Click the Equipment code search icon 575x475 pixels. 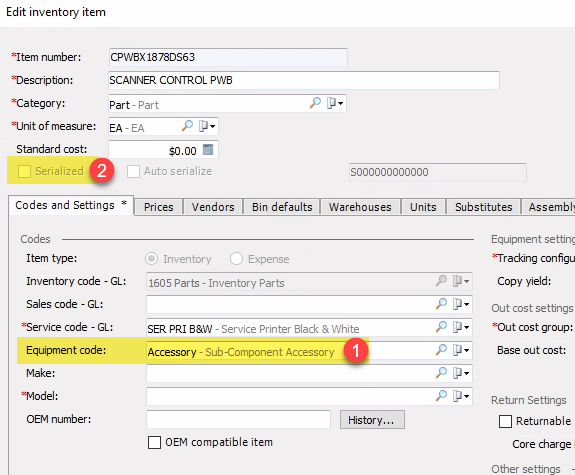tap(441, 350)
